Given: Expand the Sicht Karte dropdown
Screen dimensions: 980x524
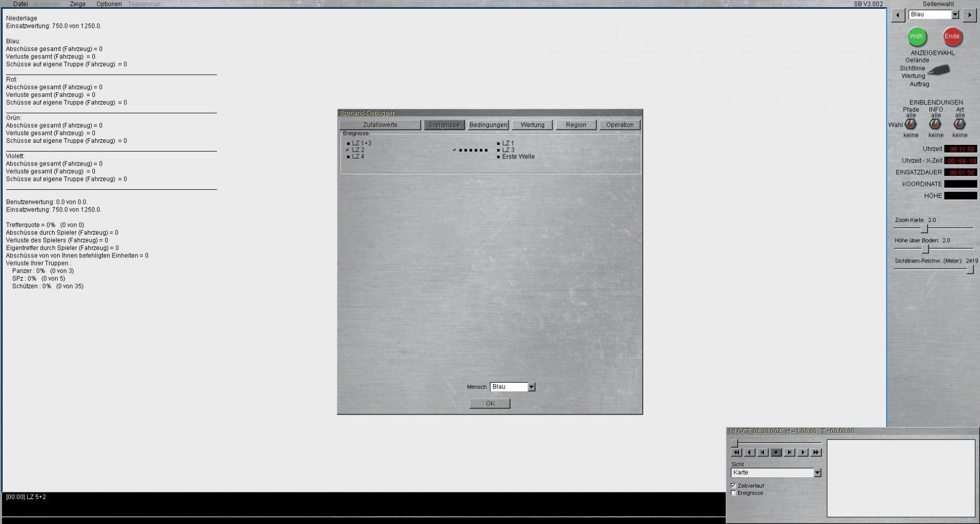Looking at the screenshot, I should coord(817,473).
